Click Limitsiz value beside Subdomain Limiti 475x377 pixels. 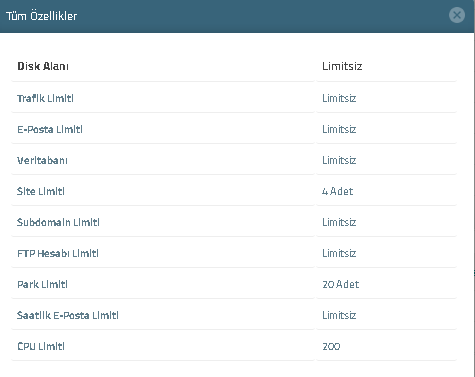[339, 222]
